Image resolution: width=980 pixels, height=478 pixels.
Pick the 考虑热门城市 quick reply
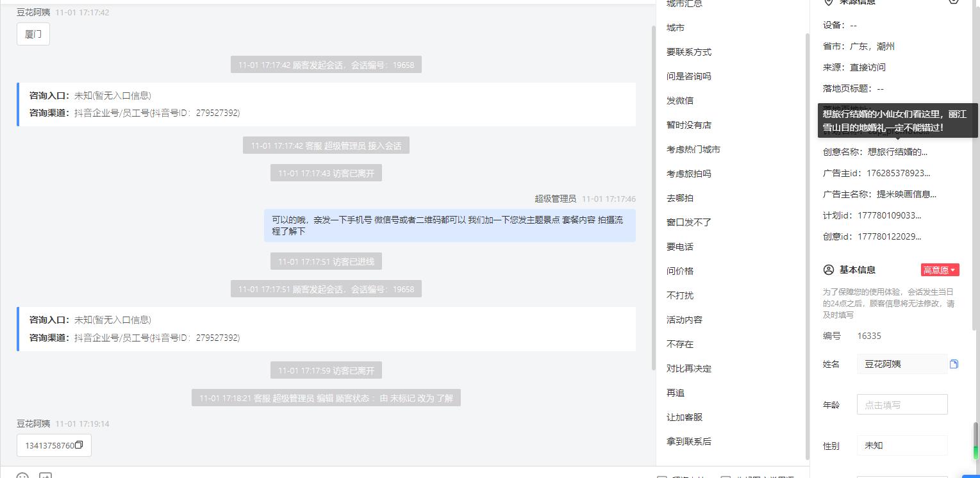[693, 149]
